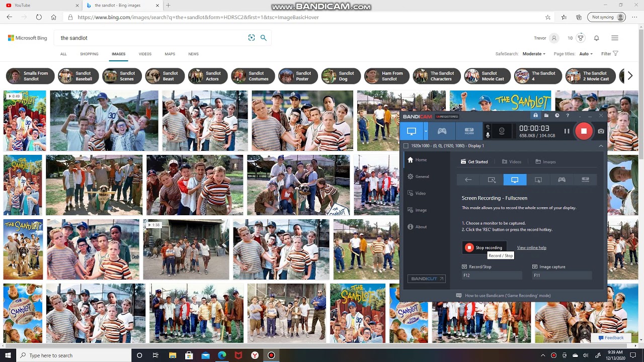Click the F11 Image capture hotkey field
The width and height of the screenshot is (644, 362).
(561, 276)
